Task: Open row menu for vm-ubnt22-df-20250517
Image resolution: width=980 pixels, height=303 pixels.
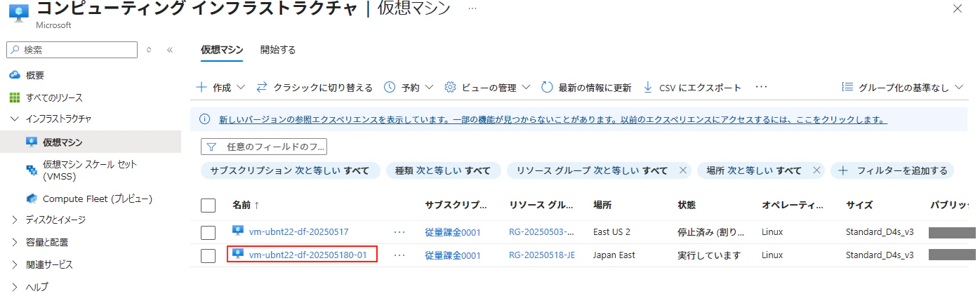Action: [399, 231]
